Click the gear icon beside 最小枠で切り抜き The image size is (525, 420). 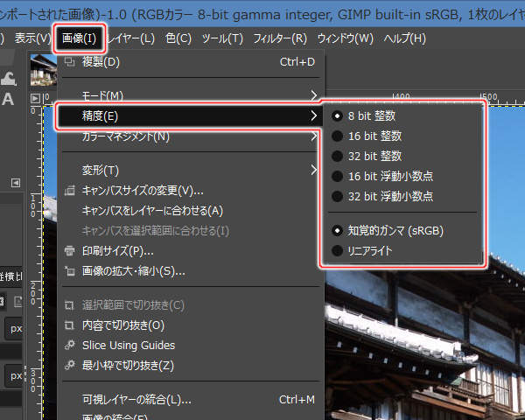69,365
